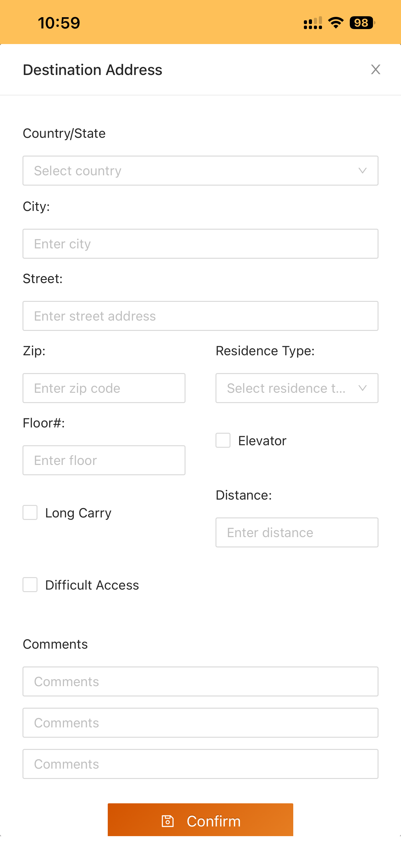Click the chevron in Select country field
Image resolution: width=401 pixels, height=868 pixels.
[362, 171]
